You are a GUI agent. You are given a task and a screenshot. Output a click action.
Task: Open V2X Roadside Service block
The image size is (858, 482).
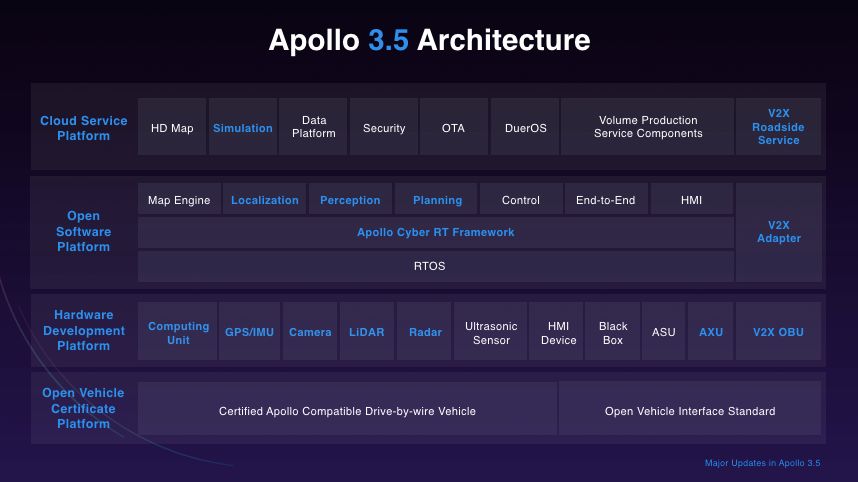pyautogui.click(x=778, y=127)
